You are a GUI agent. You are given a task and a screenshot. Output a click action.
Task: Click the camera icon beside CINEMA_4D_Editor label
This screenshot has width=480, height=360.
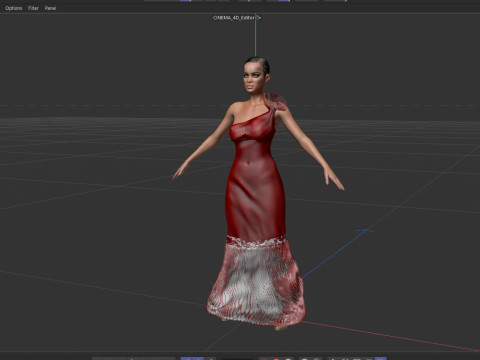(259, 18)
